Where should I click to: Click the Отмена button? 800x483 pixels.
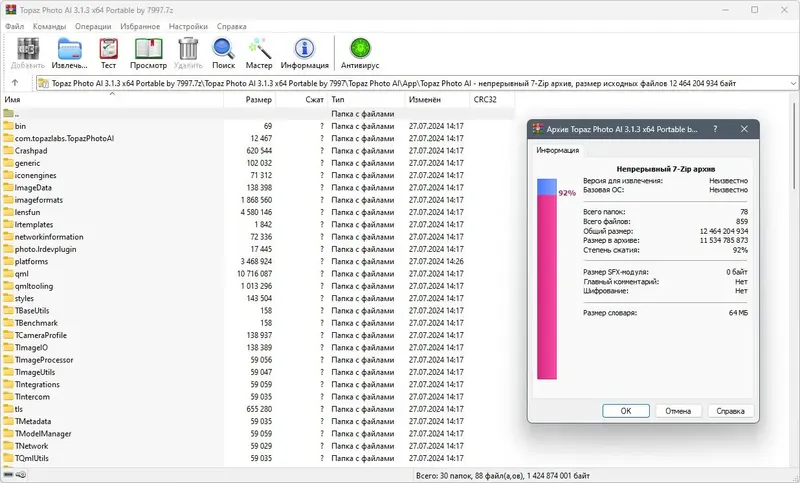pos(678,411)
